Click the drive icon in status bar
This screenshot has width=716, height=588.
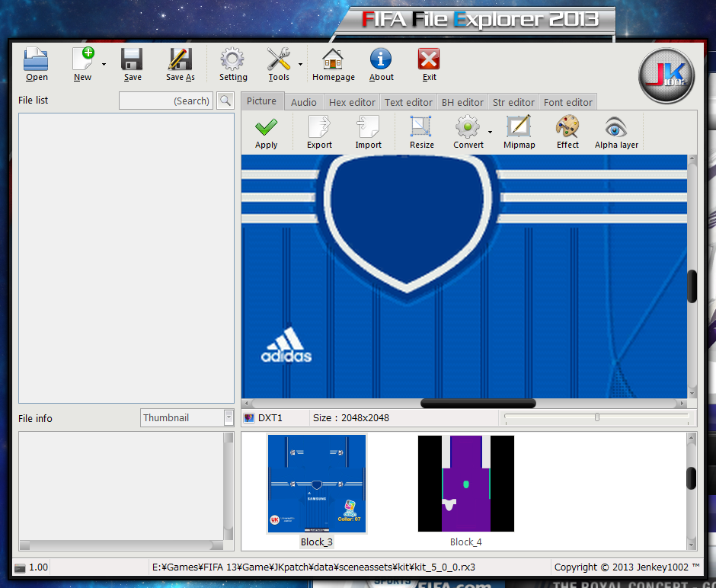click(x=20, y=568)
